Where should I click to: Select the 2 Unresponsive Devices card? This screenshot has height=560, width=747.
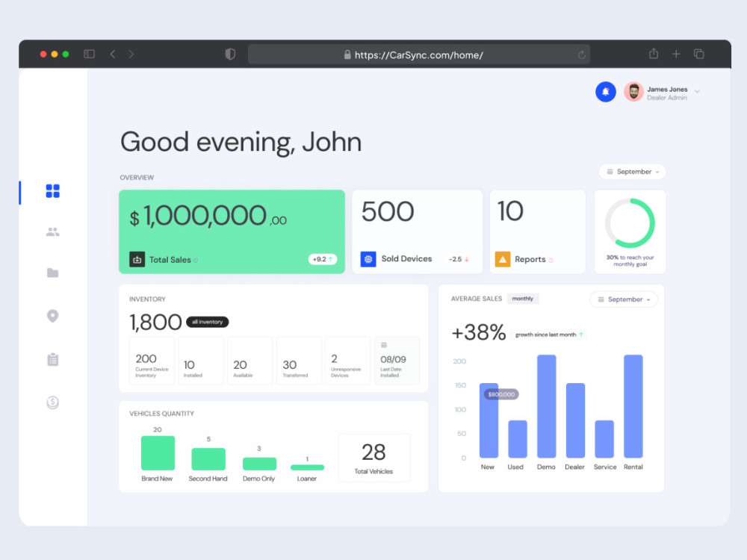(348, 361)
